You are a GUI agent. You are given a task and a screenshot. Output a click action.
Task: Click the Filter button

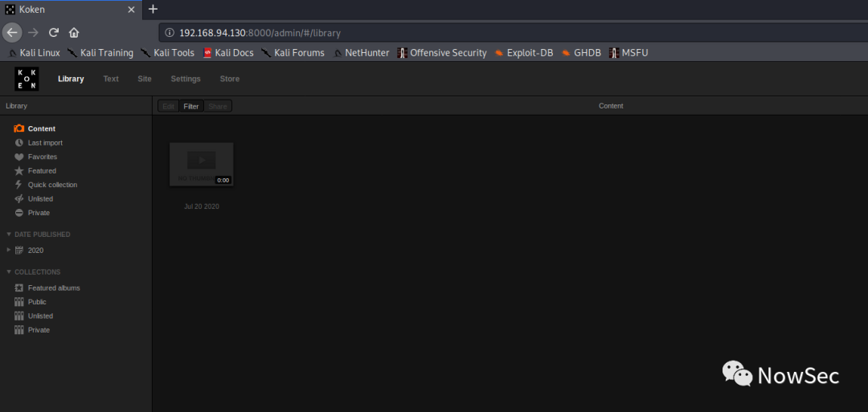tap(191, 106)
